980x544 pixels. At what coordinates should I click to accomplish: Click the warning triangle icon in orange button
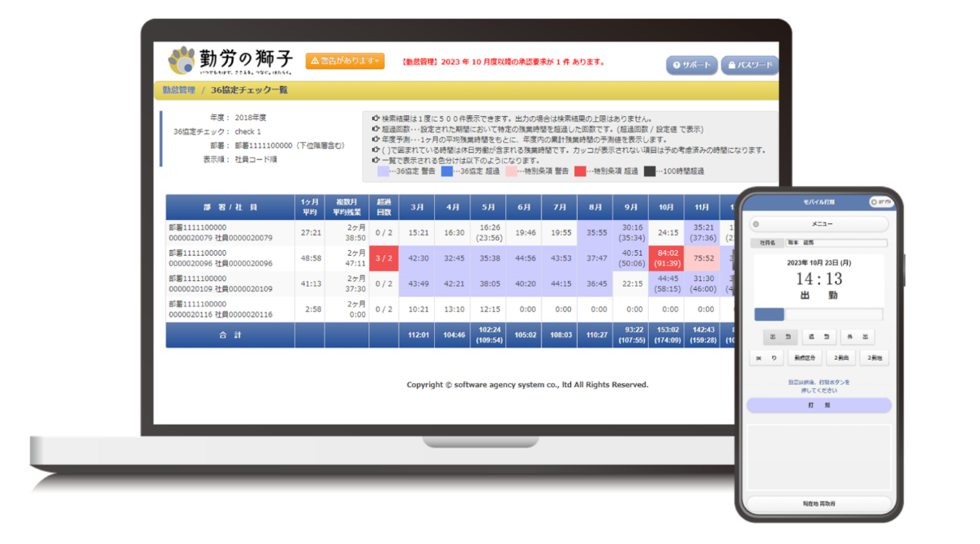click(316, 61)
